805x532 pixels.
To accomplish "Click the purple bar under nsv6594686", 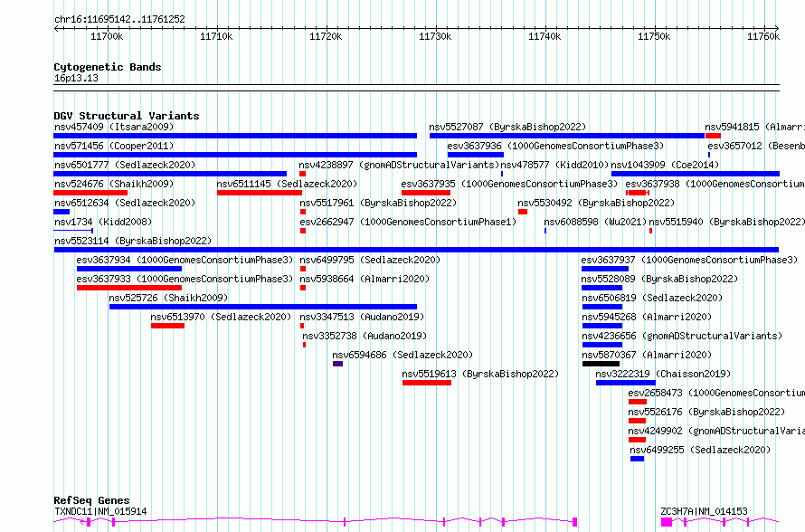I will click(x=337, y=364).
